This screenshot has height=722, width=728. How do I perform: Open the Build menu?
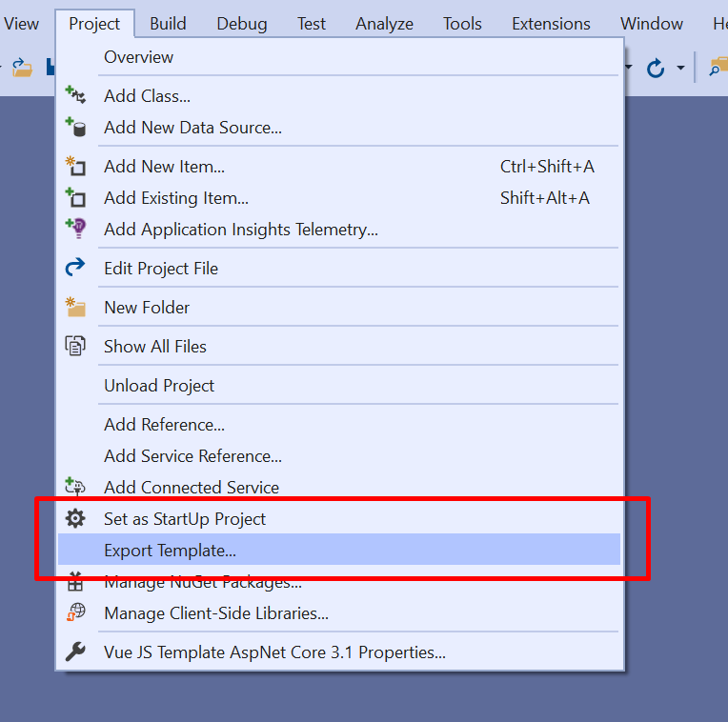(168, 24)
